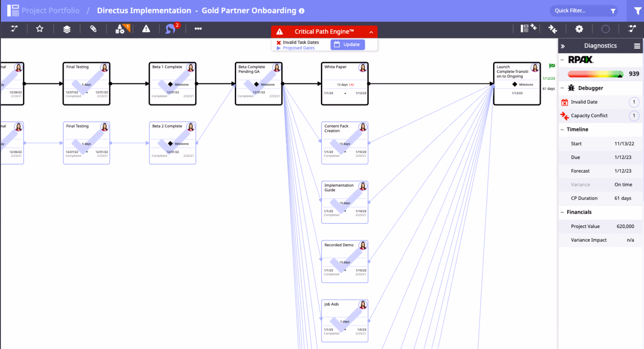Click the warning triangle toolbar icon

146,29
